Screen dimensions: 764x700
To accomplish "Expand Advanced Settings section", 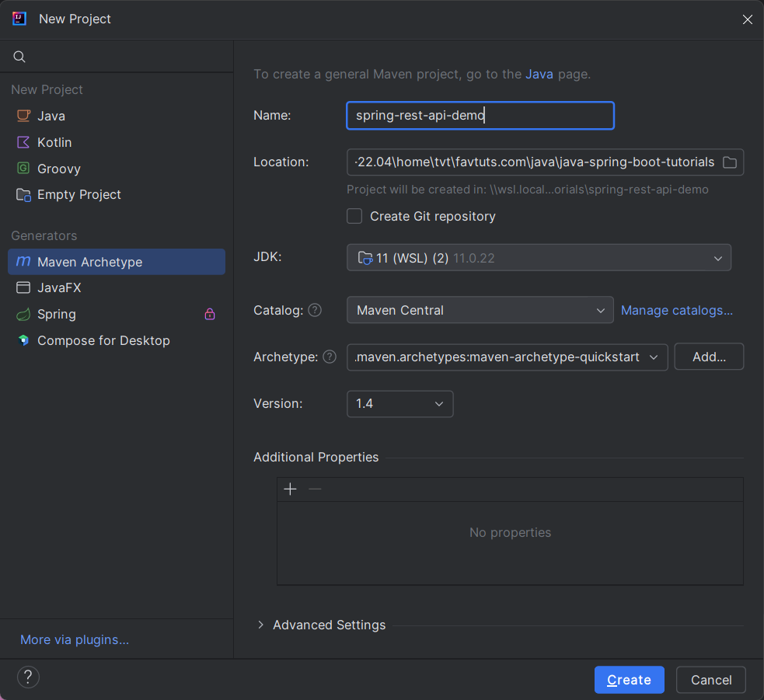I will click(260, 625).
